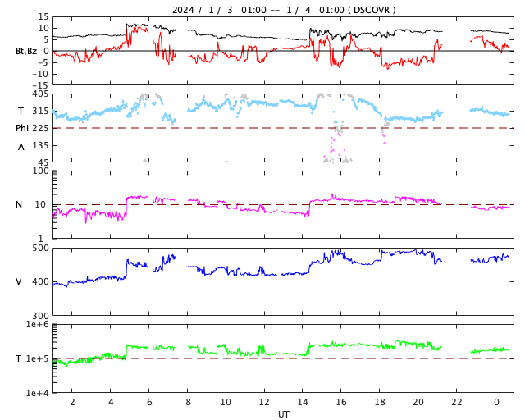Click the 'A' label below Phi
The image size is (525, 420).
point(21,147)
